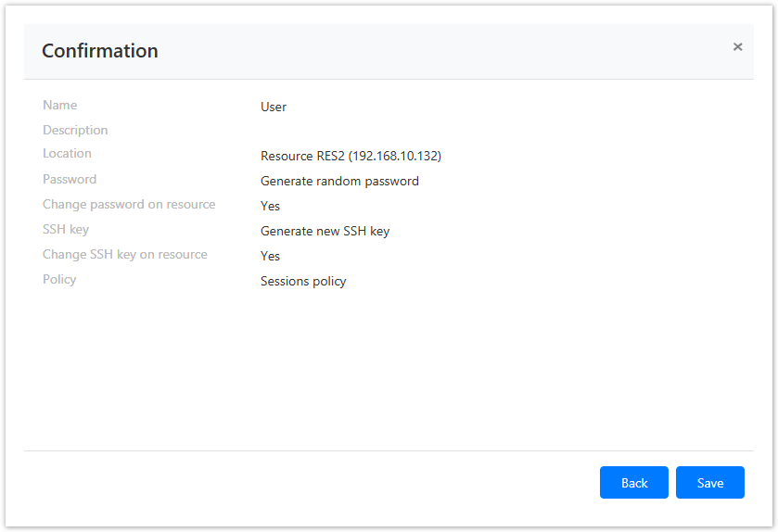Click the Confirmation dialog title
Viewport: 778px width, 532px height.
pos(100,51)
